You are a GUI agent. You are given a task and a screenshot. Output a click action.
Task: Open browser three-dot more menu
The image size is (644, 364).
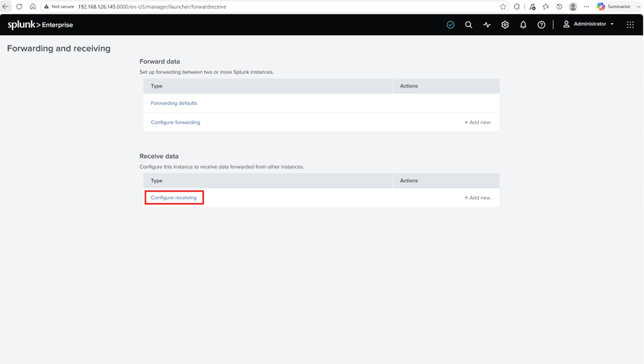587,7
